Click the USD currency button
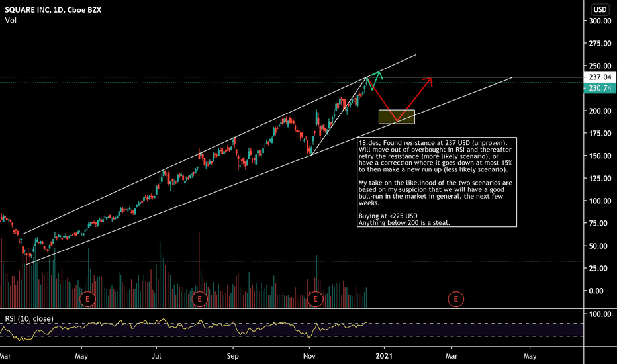This screenshot has width=617, height=364. (x=600, y=9)
